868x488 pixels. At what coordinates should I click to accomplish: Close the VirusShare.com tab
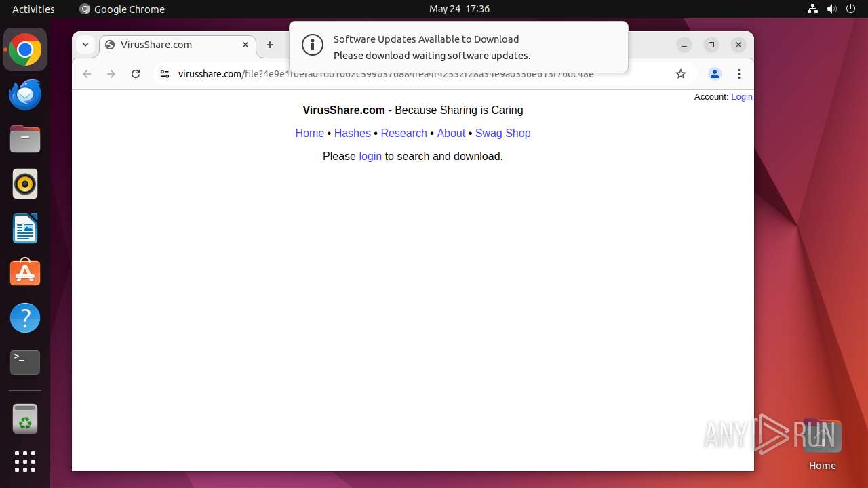(245, 45)
